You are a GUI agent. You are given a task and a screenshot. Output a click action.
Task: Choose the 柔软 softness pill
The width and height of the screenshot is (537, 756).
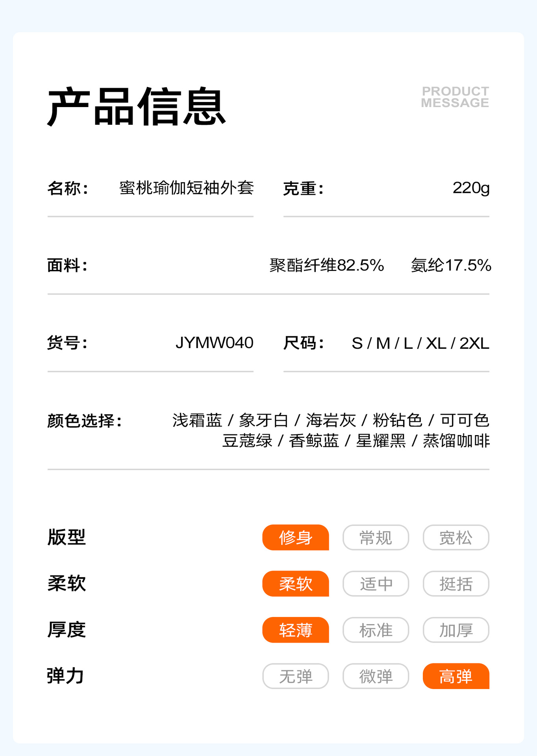(296, 584)
